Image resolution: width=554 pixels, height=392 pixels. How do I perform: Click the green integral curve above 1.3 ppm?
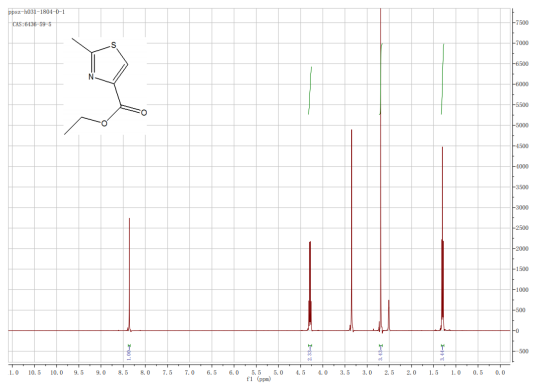[442, 79]
